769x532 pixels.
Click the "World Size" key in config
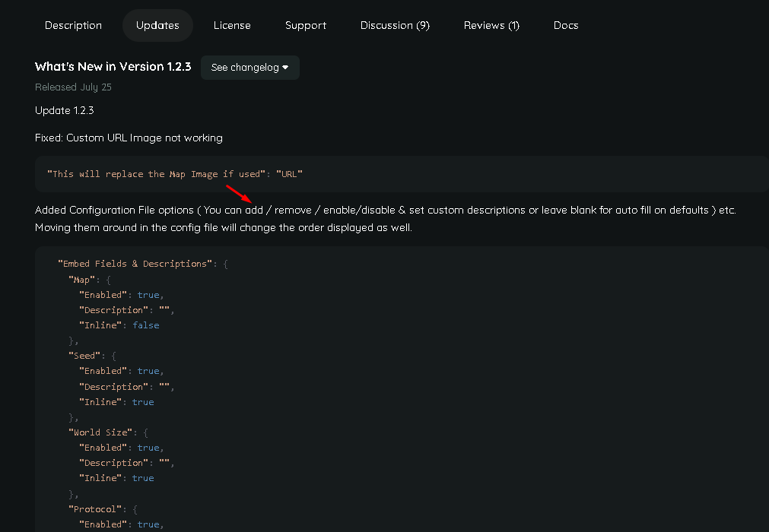103,432
